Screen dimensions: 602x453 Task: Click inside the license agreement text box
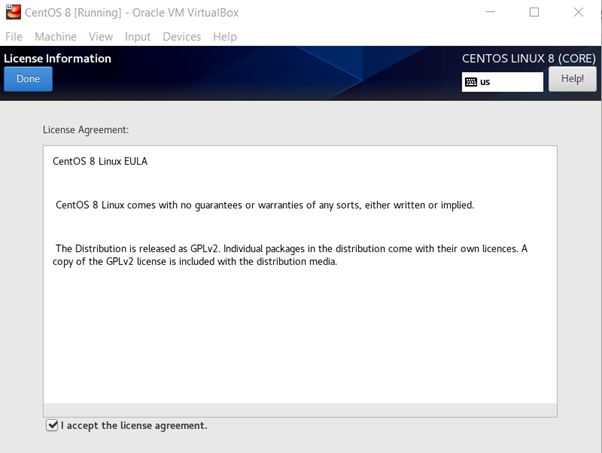click(300, 330)
